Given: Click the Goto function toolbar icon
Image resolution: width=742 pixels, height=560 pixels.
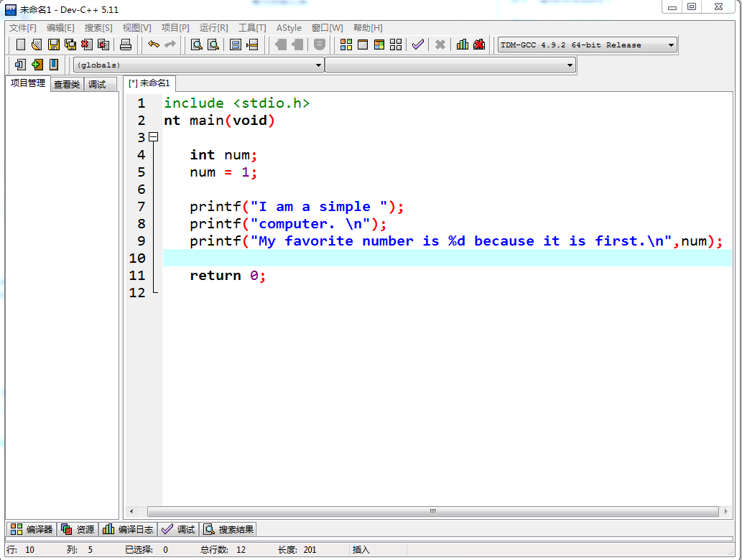Looking at the screenshot, I should tap(235, 45).
